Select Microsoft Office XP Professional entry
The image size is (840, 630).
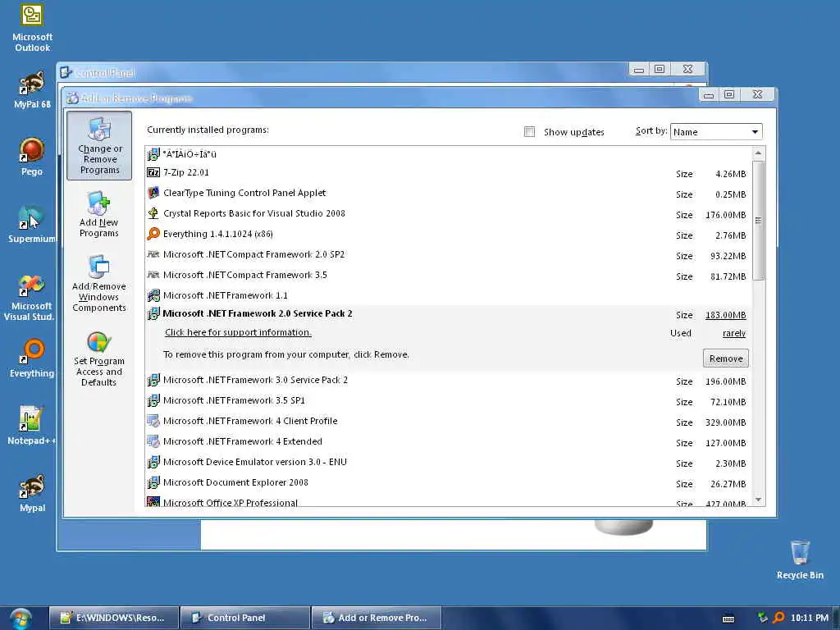[x=447, y=503]
